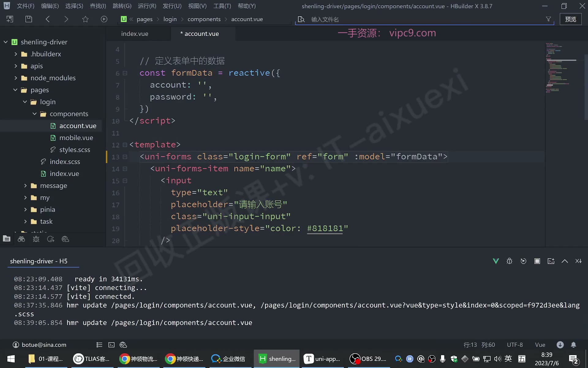Click the notification bell in status bar
The image size is (588, 368).
(574, 345)
